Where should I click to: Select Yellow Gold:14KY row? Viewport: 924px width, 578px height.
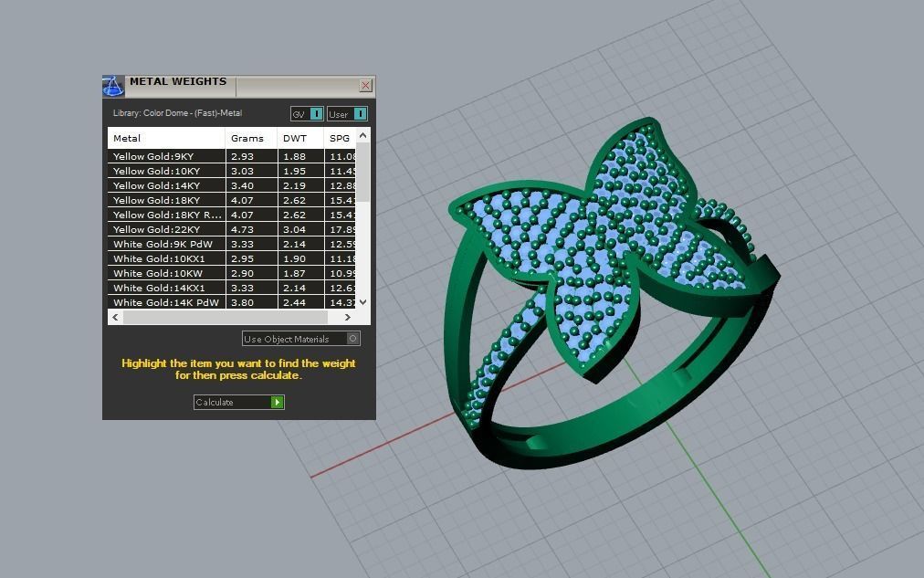(232, 185)
